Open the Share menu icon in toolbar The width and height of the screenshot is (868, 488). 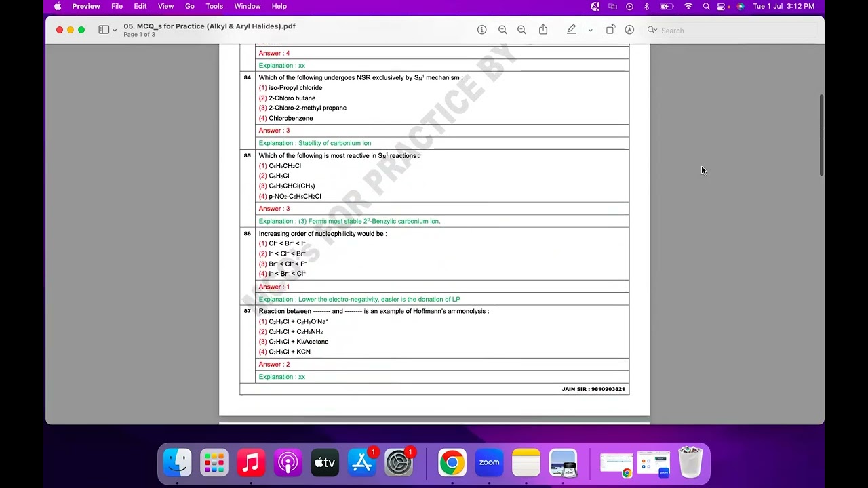(x=543, y=30)
